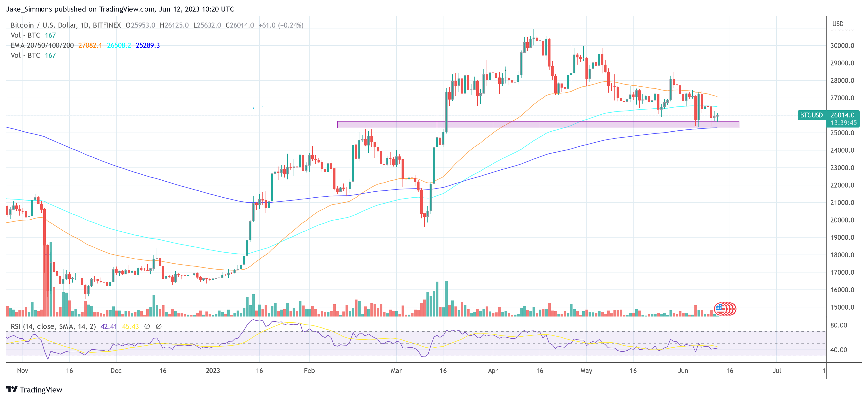The width and height of the screenshot is (868, 400).
Task: Click the 17000.0 price axis label
Action: (842, 272)
